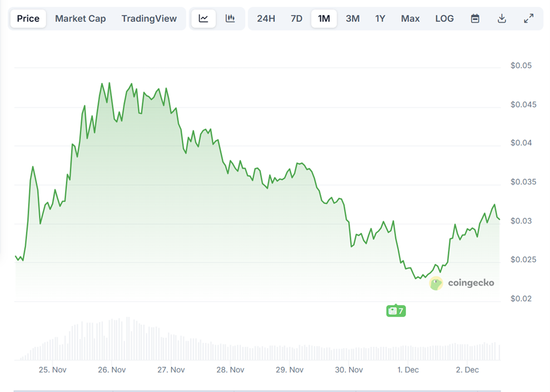Click the $0.05 price axis label
Viewport: 550px width, 392px height.
[x=521, y=65]
